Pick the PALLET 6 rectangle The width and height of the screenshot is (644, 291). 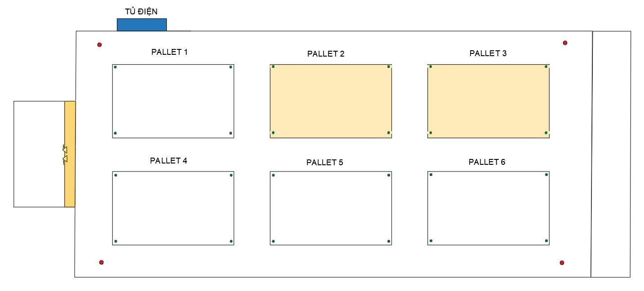click(489, 208)
